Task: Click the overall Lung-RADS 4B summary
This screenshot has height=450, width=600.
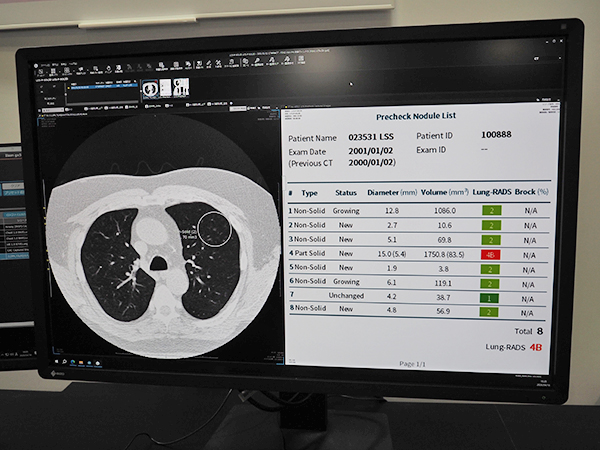Action: [514, 347]
